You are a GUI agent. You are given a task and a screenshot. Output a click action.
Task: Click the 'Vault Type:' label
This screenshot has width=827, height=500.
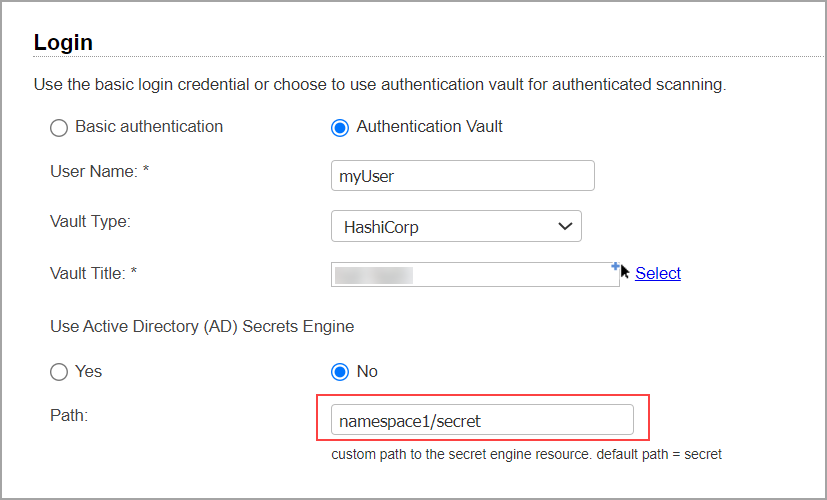[x=90, y=222]
